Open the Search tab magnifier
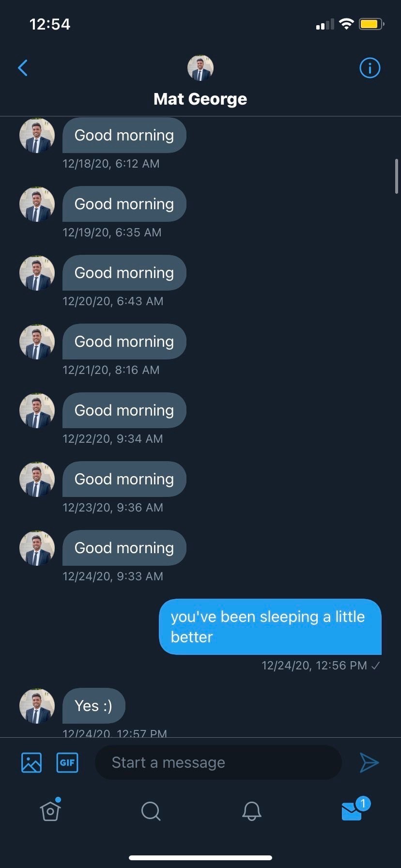 point(151,810)
